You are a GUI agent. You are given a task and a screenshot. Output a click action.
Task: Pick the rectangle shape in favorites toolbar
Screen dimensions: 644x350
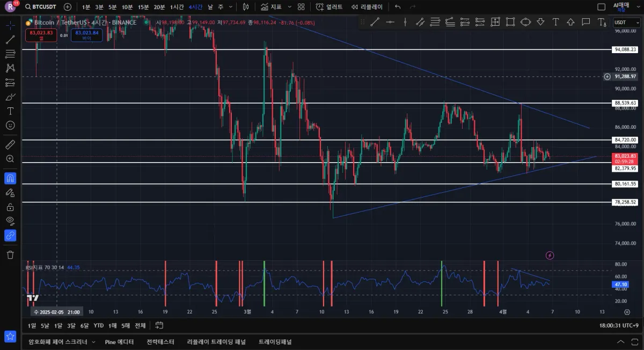pos(510,22)
